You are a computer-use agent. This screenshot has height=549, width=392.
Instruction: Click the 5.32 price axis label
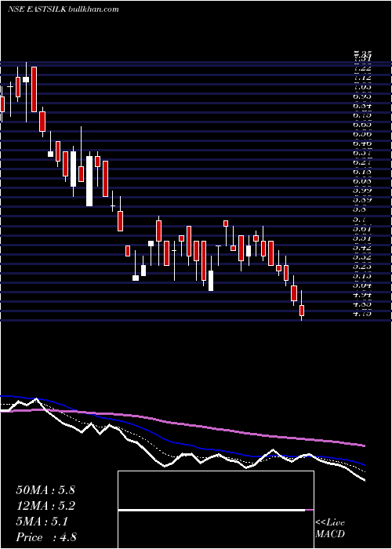click(x=362, y=256)
